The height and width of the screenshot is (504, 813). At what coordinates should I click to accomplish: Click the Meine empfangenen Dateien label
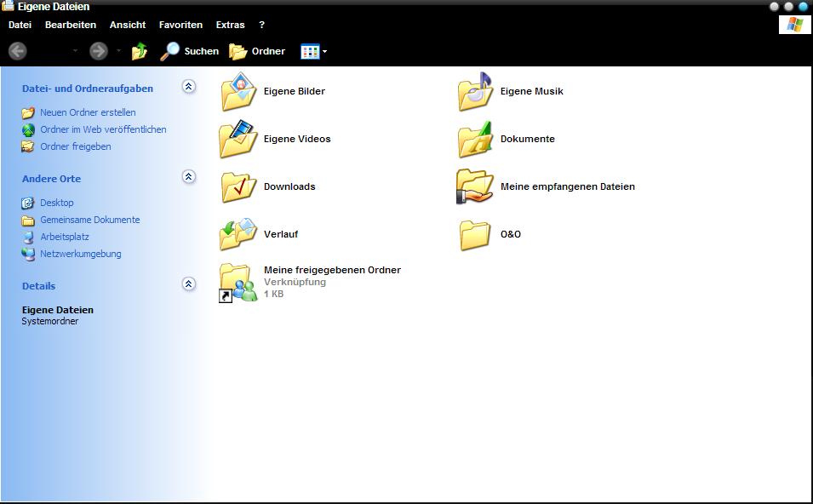(x=567, y=186)
